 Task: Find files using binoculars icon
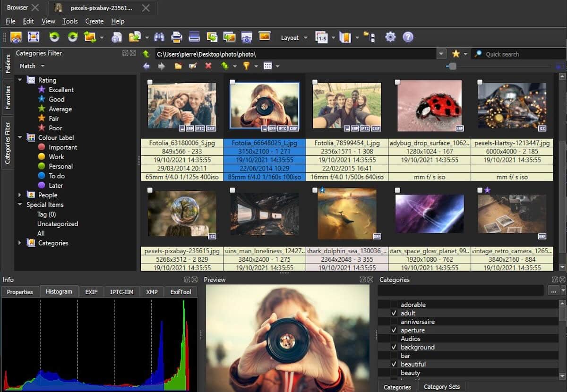click(x=159, y=37)
